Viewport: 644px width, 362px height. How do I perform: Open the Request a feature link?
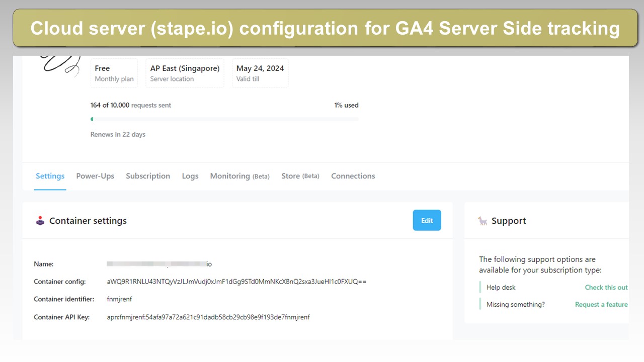[x=601, y=305]
